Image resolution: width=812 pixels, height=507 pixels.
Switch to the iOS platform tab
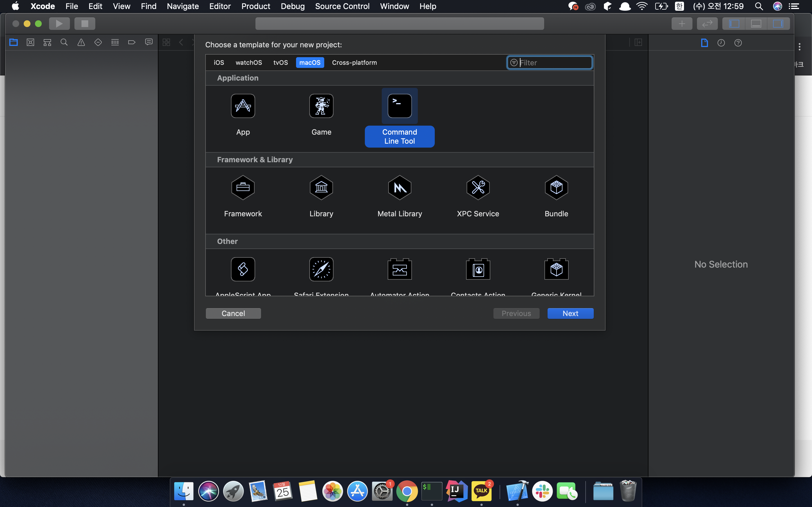(x=219, y=63)
